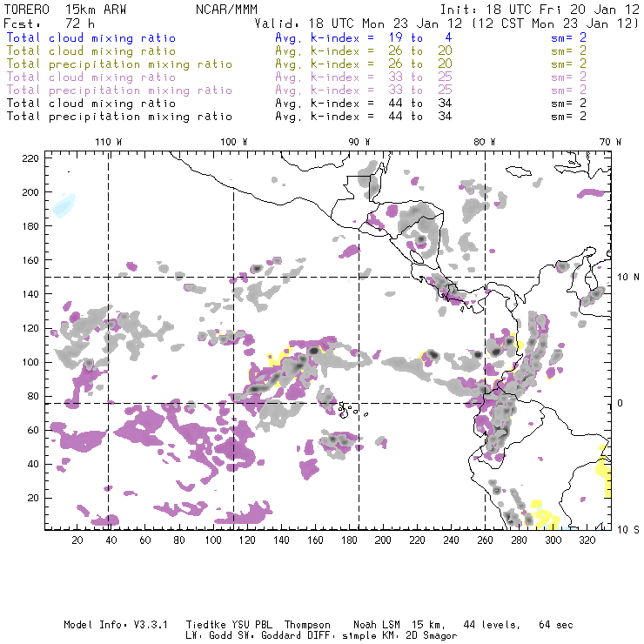The height and width of the screenshot is (644, 644).
Task: Select the "180" tick on the vertical axis
Action: pyautogui.click(x=30, y=226)
